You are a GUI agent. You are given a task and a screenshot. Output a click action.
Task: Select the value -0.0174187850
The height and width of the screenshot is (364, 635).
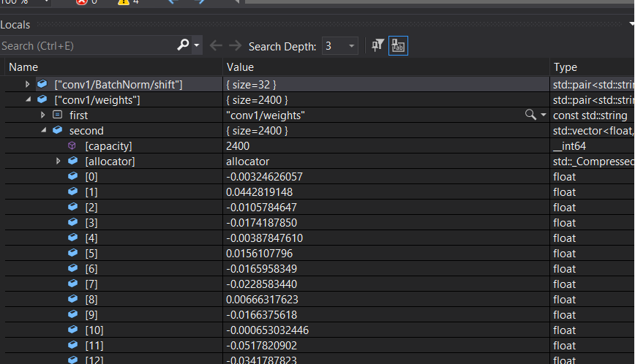click(x=261, y=223)
